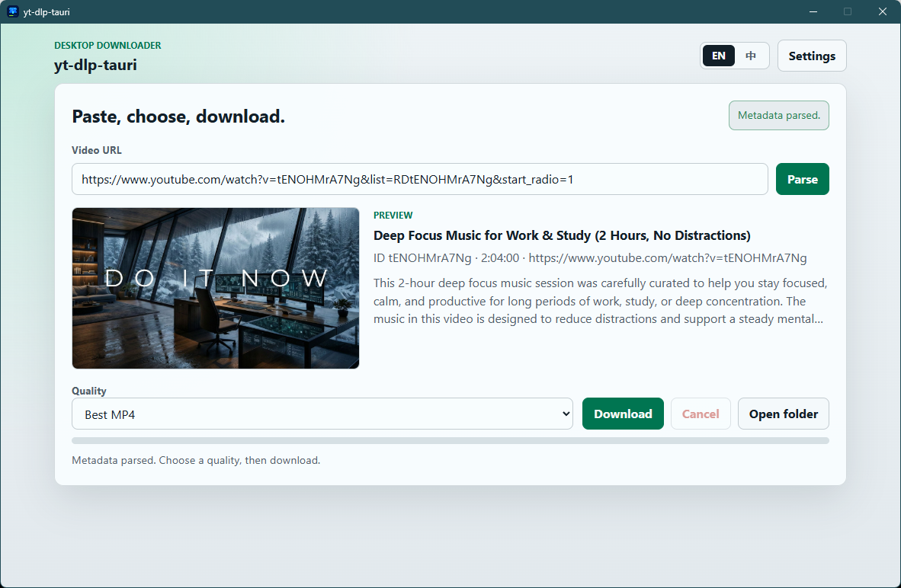The height and width of the screenshot is (588, 901).
Task: Click the 'Paste, choose, download.' heading
Action: point(178,117)
